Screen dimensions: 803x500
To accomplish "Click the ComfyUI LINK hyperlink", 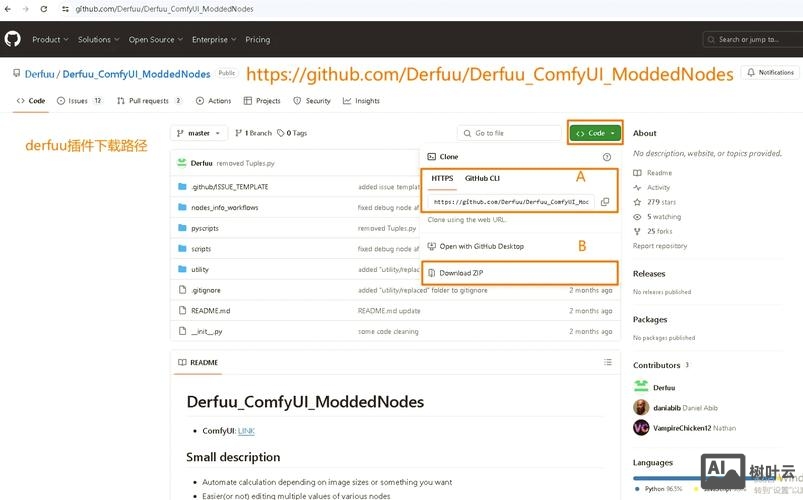I will click(x=246, y=431).
